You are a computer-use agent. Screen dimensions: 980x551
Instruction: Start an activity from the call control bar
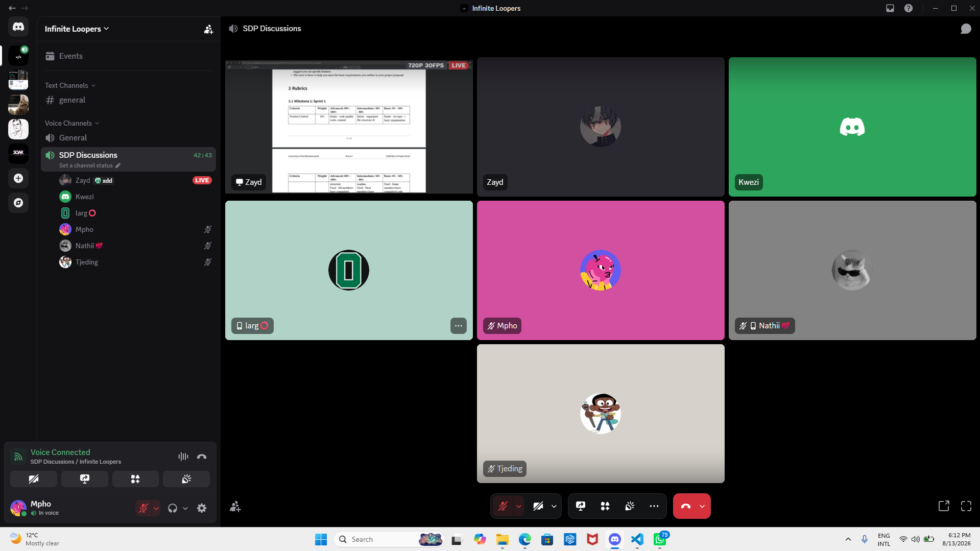point(605,506)
